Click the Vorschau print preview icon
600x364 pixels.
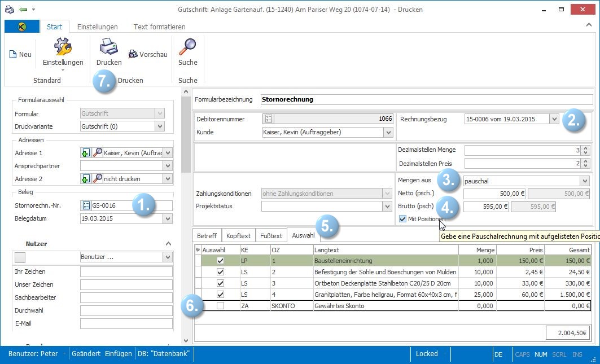tap(133, 54)
